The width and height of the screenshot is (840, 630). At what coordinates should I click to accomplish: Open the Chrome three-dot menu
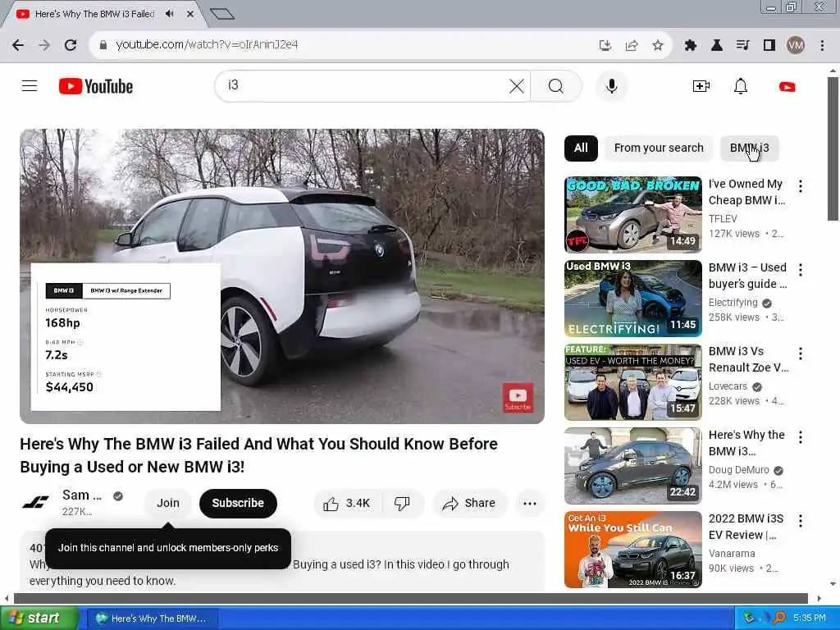click(x=822, y=46)
